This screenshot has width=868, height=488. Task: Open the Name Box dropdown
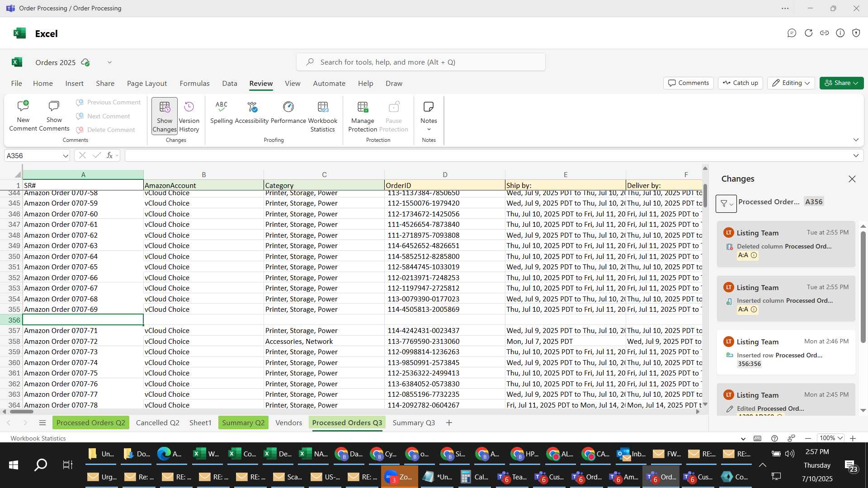66,156
